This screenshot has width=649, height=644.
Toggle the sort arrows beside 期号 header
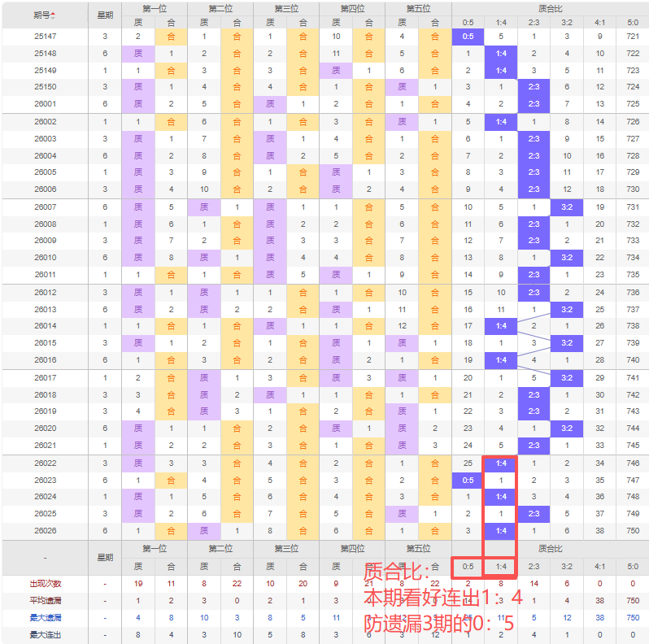click(53, 15)
